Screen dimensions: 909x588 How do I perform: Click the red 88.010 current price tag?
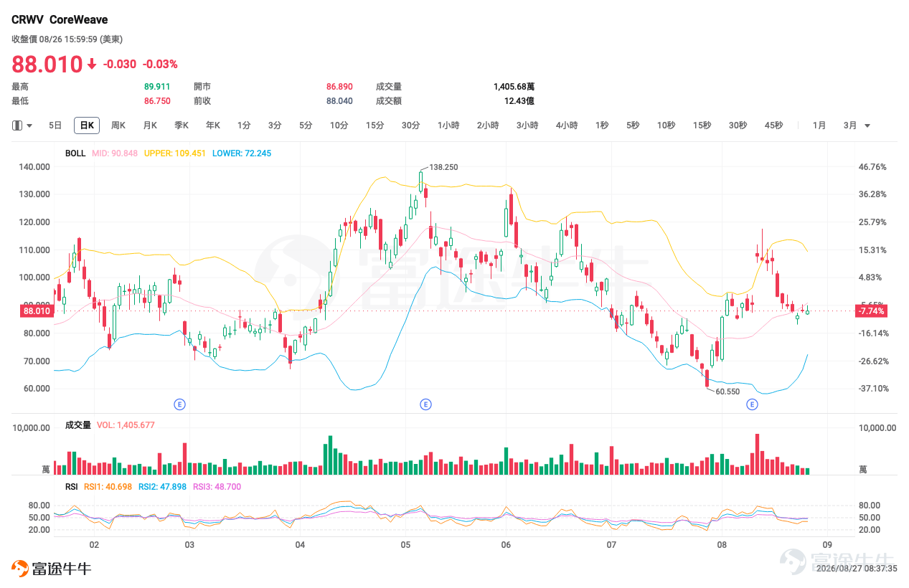point(37,311)
